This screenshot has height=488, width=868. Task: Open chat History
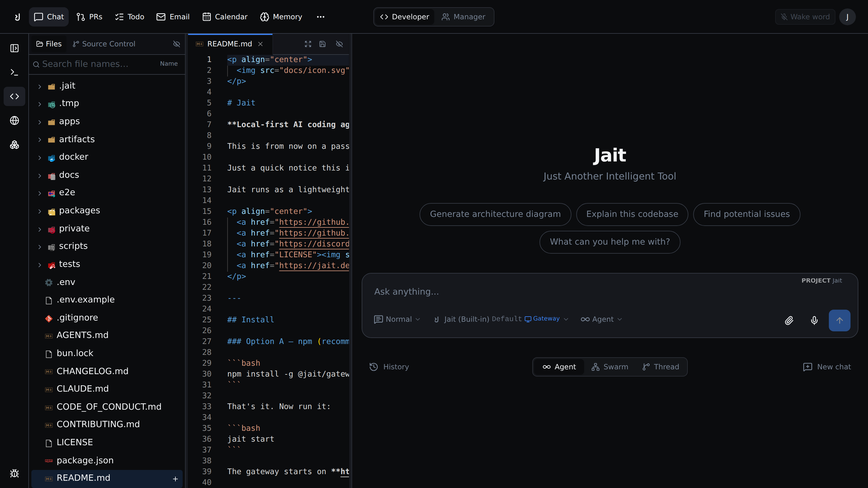[x=389, y=367]
